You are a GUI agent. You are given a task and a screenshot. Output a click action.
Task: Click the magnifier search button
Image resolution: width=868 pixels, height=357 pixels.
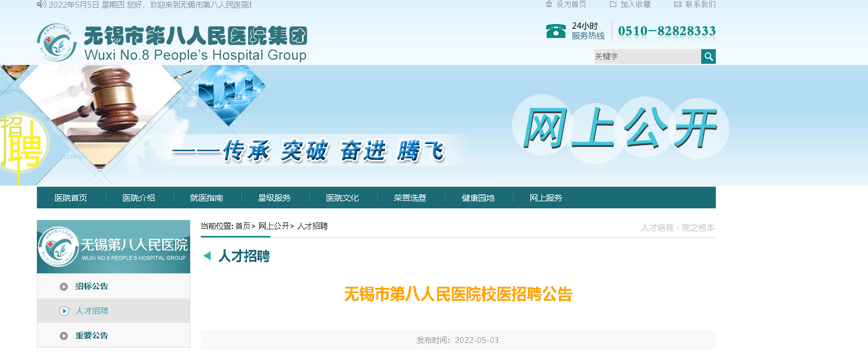[708, 56]
